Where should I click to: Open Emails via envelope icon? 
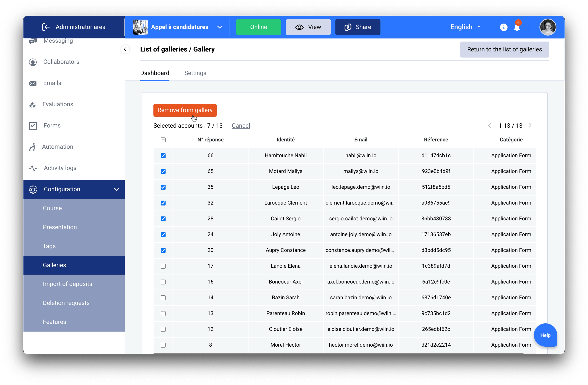(33, 83)
